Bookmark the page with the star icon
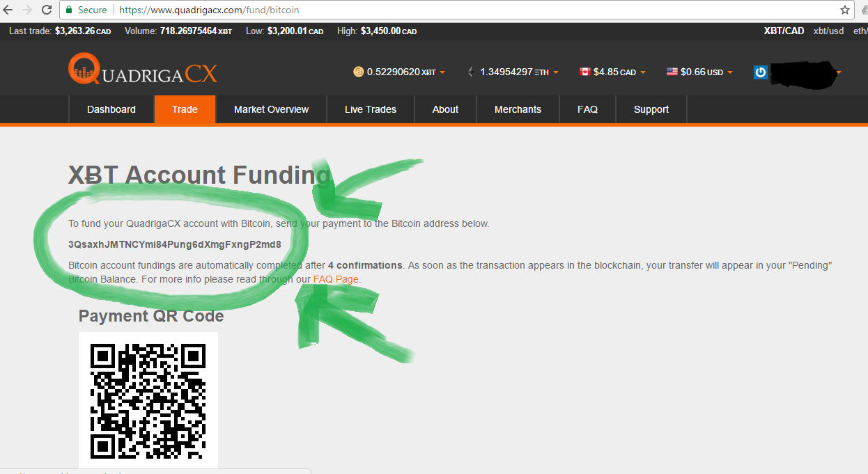This screenshot has width=868, height=474. pyautogui.click(x=845, y=10)
